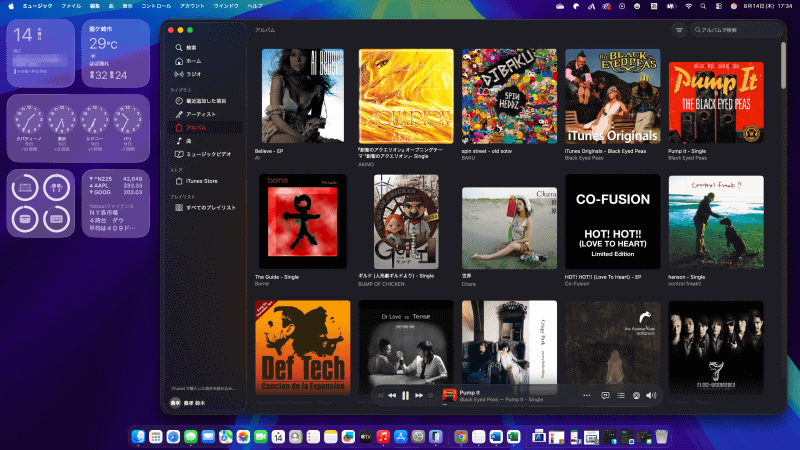Open the spin street album by BAKU
Screen dimensions: 800x450
click(x=509, y=96)
